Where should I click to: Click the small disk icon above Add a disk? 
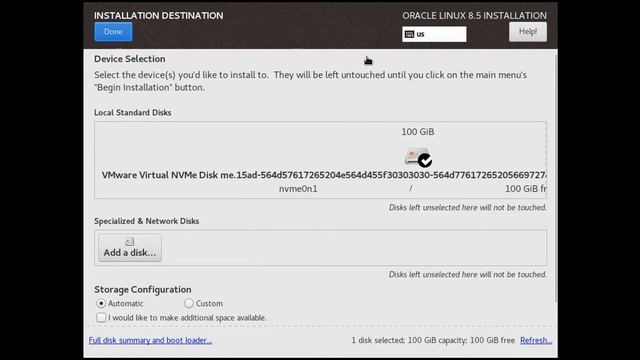pos(129,242)
